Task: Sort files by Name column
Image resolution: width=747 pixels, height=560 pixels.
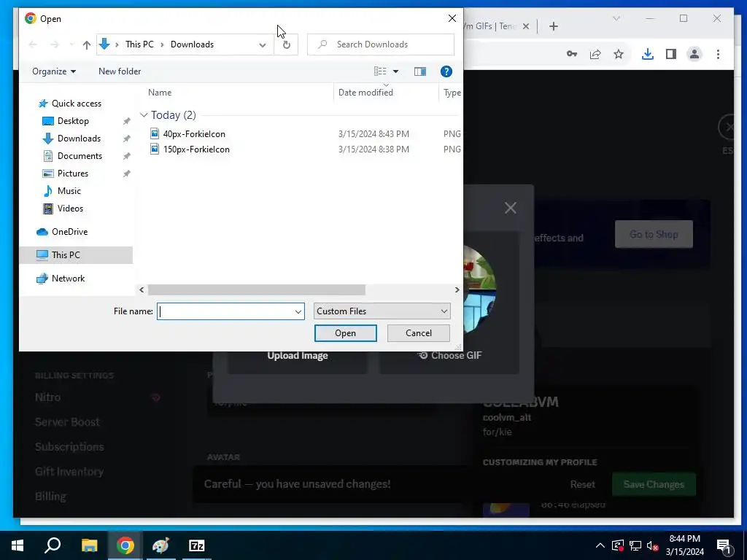Action: tap(160, 93)
